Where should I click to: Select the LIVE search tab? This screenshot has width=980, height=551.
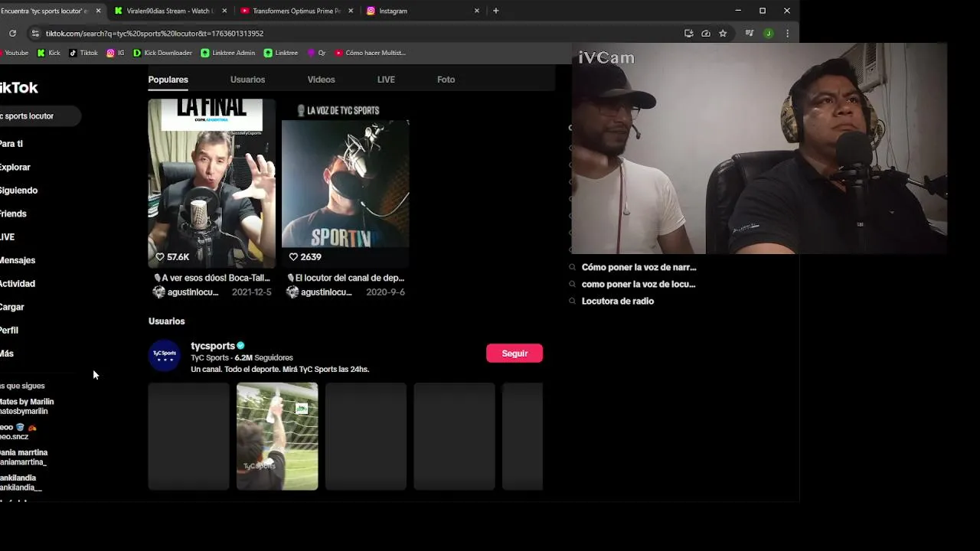[386, 80]
